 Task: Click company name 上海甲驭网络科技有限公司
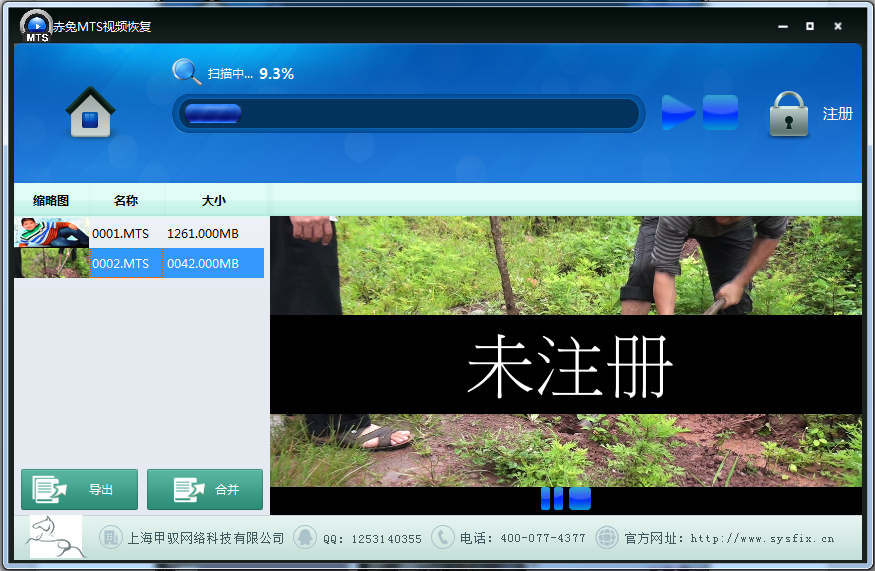pos(206,538)
